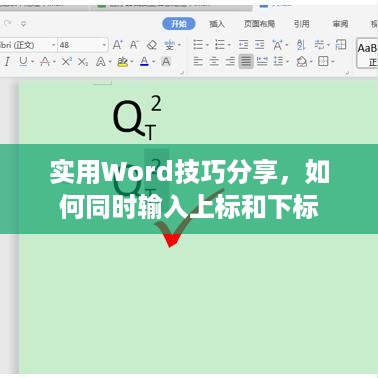Click the tab stops icon

tap(341, 44)
